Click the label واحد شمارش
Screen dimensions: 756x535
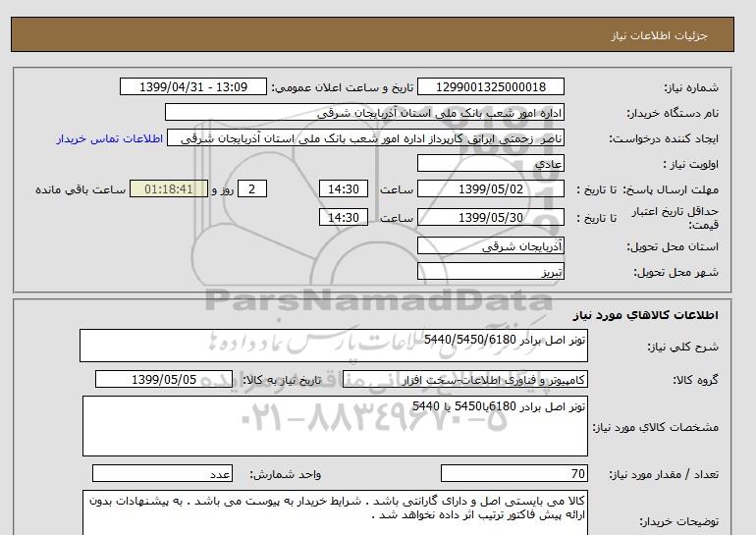click(286, 475)
